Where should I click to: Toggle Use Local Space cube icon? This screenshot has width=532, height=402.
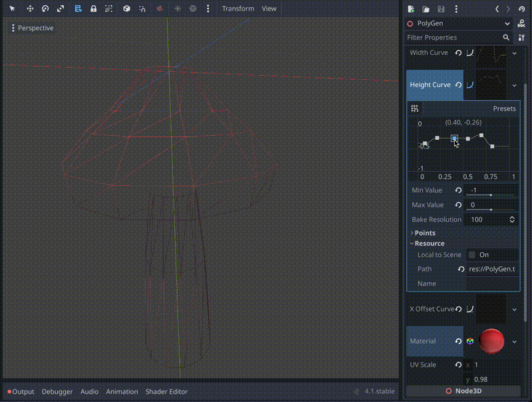pos(126,9)
